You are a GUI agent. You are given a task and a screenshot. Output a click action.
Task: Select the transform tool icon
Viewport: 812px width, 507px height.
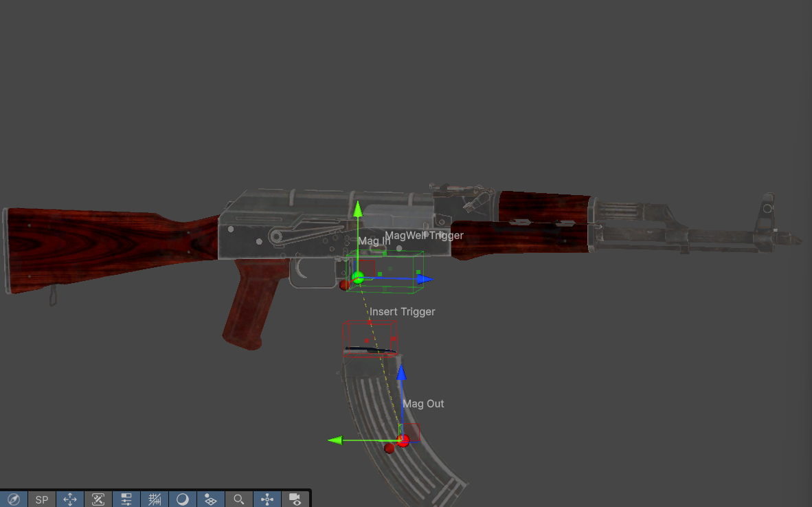(98, 499)
